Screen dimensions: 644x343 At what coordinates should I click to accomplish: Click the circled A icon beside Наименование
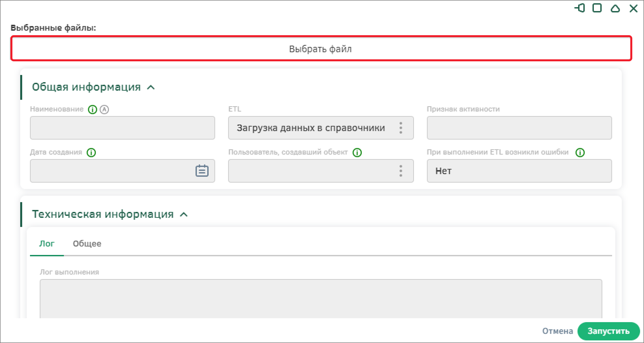coord(104,110)
